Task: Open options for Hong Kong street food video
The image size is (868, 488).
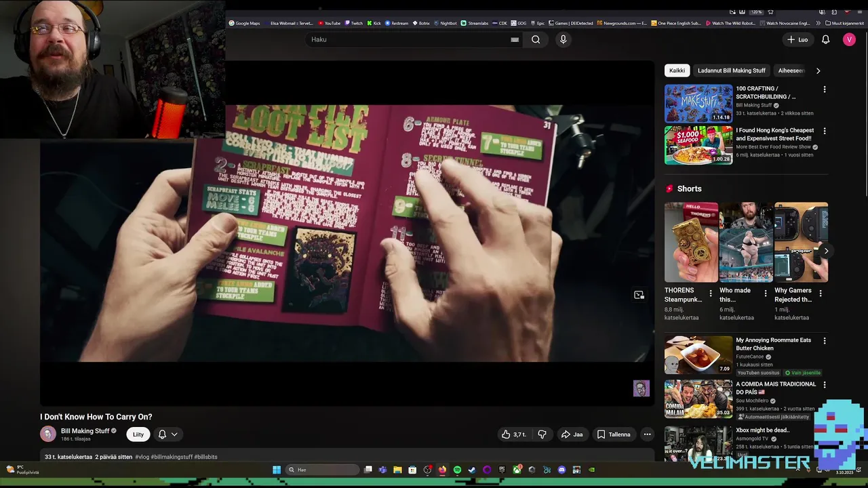Action: click(x=825, y=131)
